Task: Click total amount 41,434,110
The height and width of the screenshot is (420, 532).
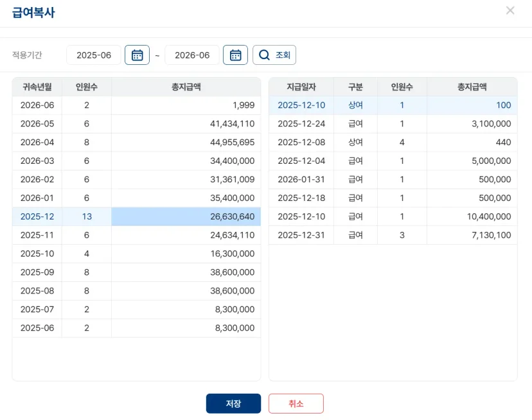Action: pos(232,124)
